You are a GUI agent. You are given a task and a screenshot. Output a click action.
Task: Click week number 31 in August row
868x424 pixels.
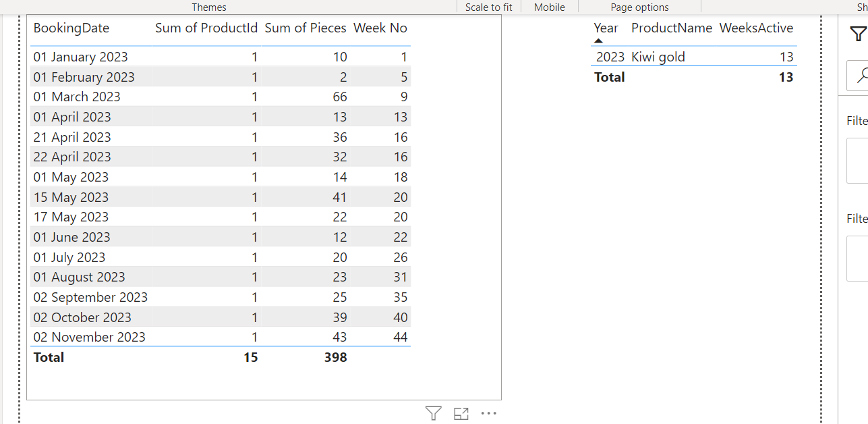click(401, 277)
